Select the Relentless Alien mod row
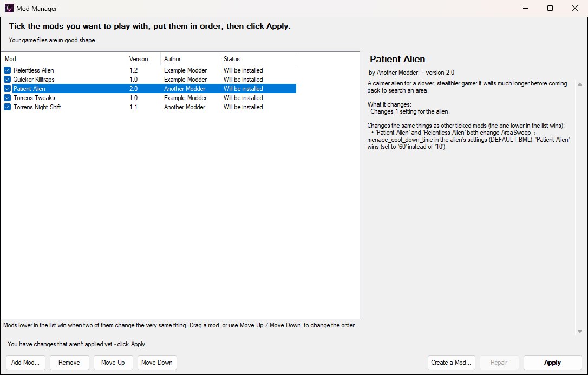The image size is (588, 375). (148, 70)
